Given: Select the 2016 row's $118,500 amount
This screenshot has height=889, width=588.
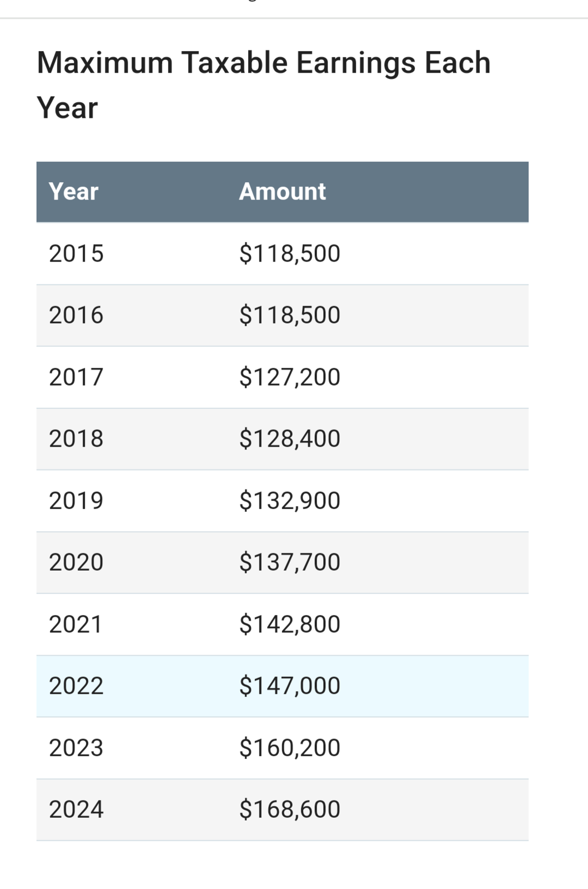Looking at the screenshot, I should pos(290,315).
